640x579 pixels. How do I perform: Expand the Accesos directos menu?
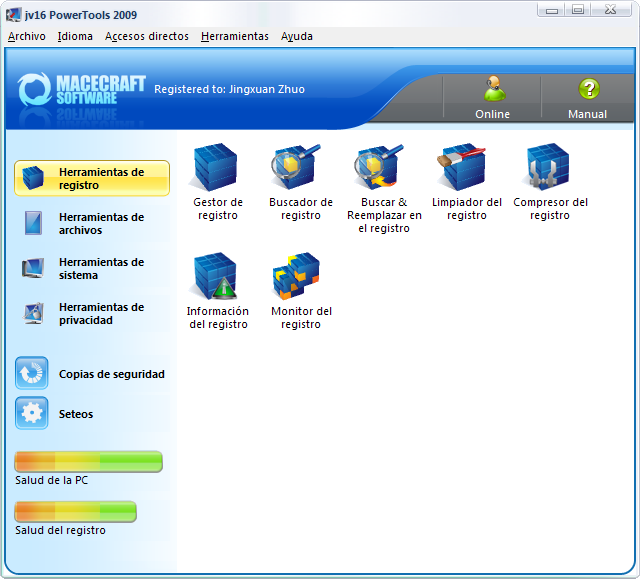146,36
